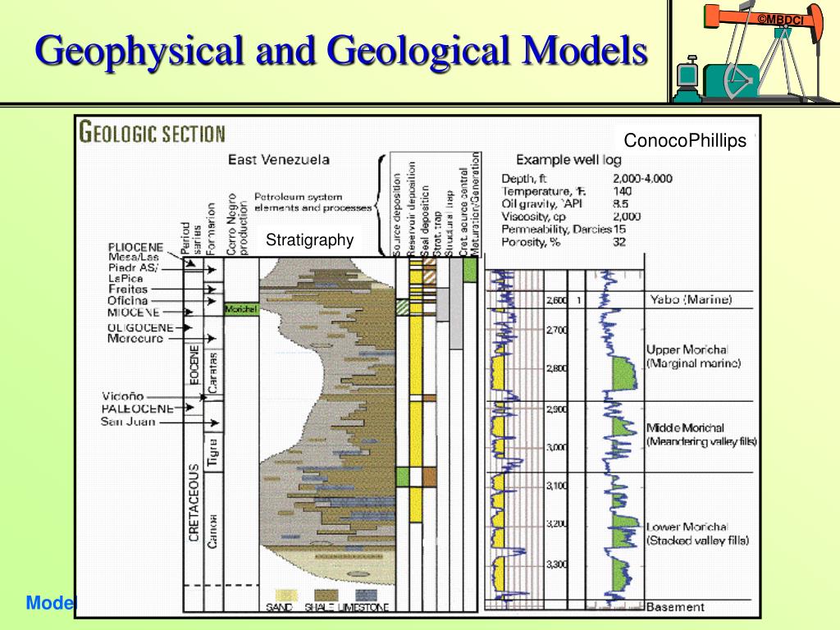Click the ConocoPhillips label
Screen dimensions: 840x630
[685, 140]
